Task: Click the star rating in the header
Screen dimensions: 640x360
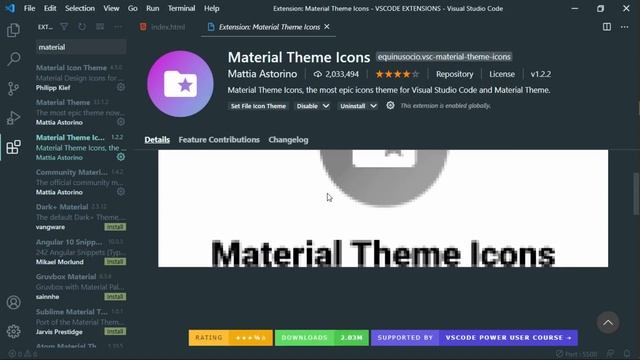Action: coord(397,74)
